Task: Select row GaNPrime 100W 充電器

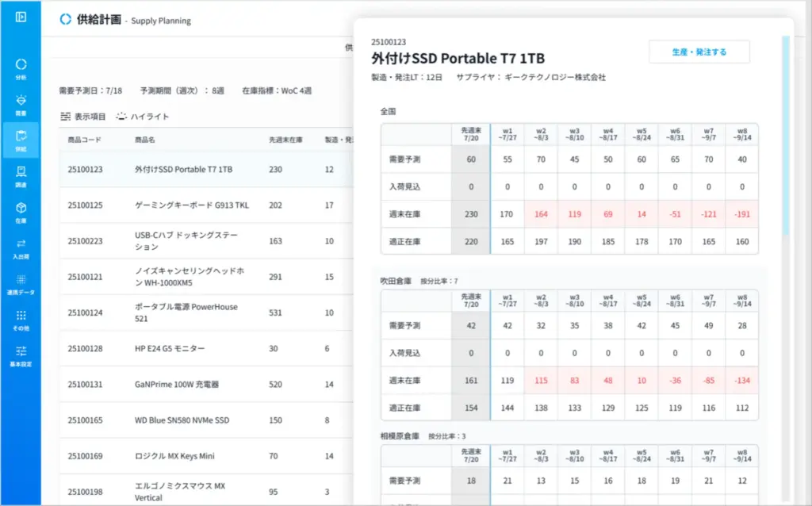Action: pyautogui.click(x=207, y=385)
